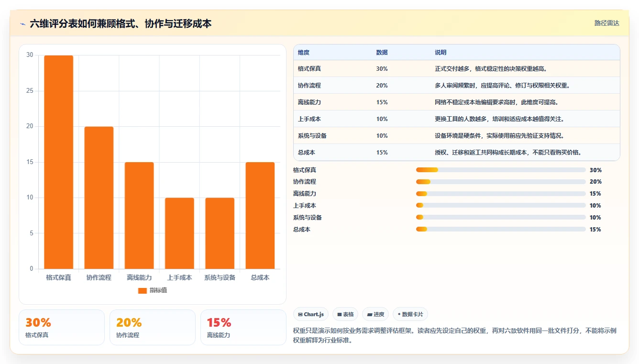Click the 说明 column header
The image size is (639, 364).
[x=441, y=53]
